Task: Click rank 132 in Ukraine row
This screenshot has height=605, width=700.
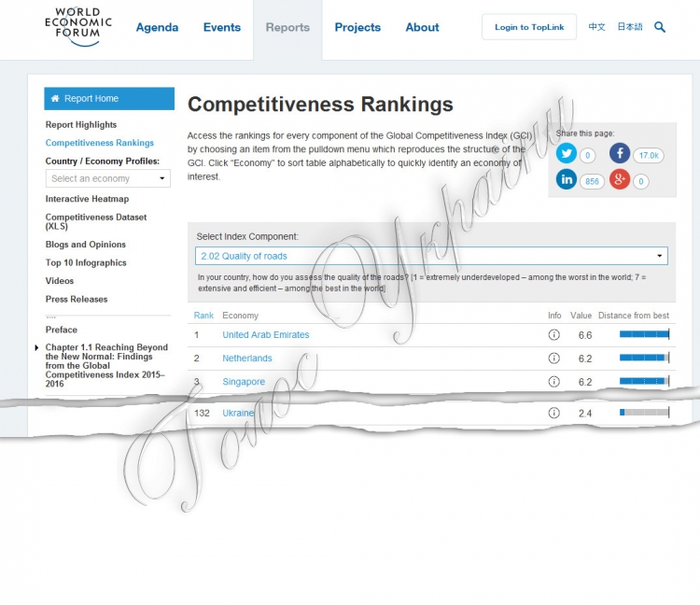Action: [202, 413]
